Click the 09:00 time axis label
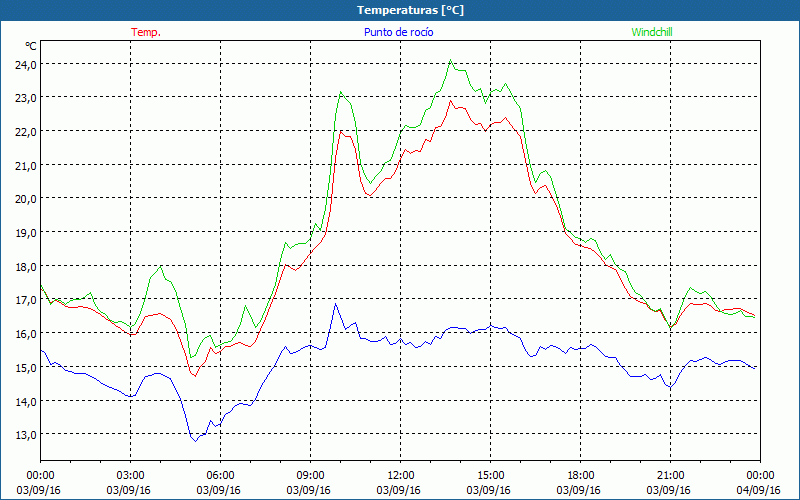Screen dimensions: 800x500 pos(310,476)
